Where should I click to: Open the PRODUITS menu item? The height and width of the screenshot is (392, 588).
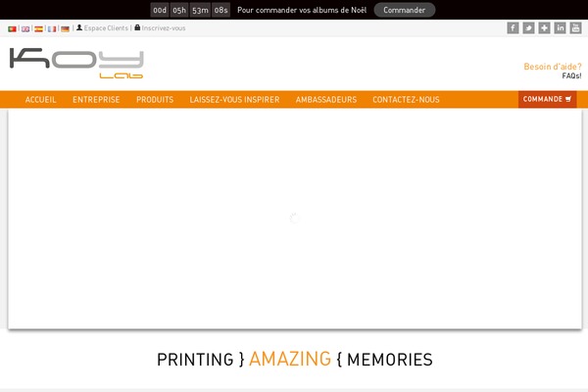click(x=155, y=99)
